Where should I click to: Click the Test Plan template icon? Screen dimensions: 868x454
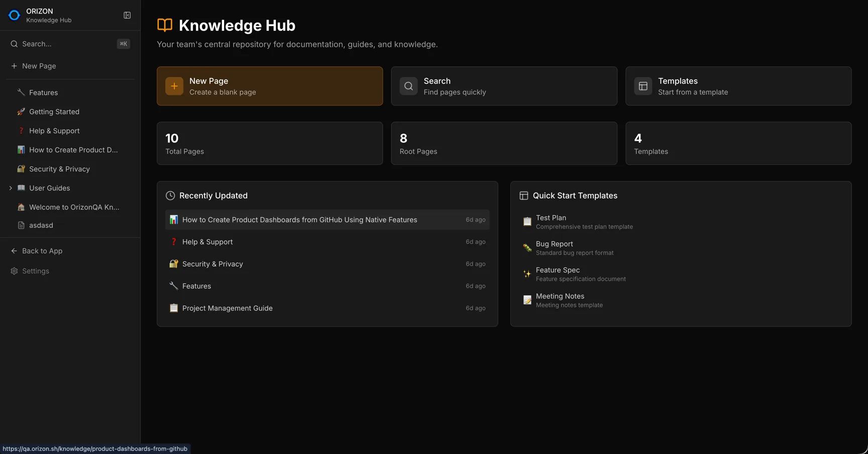click(527, 221)
